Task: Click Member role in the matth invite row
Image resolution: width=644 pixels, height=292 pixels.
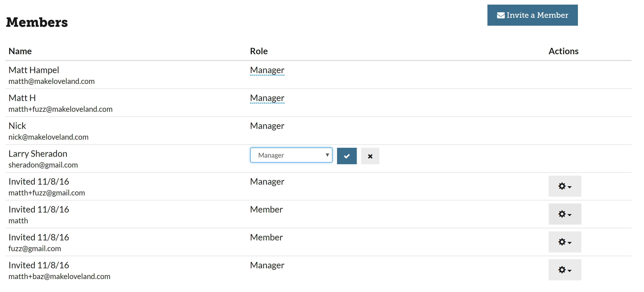Action: (x=266, y=209)
